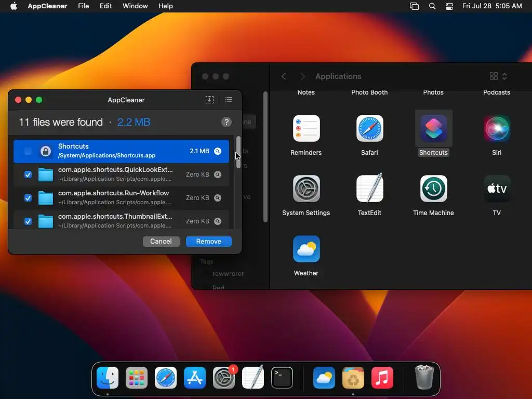Reveal Run-Workflow folder via its magnifier icon

[x=218, y=198]
